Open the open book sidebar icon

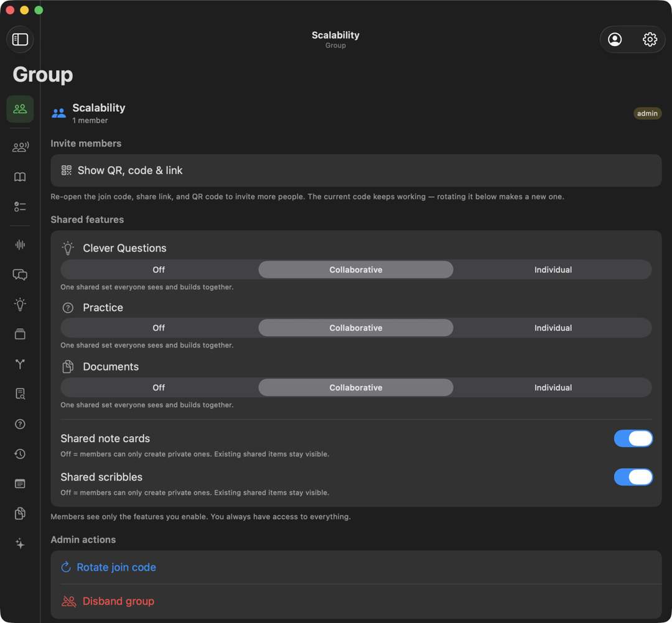point(20,177)
